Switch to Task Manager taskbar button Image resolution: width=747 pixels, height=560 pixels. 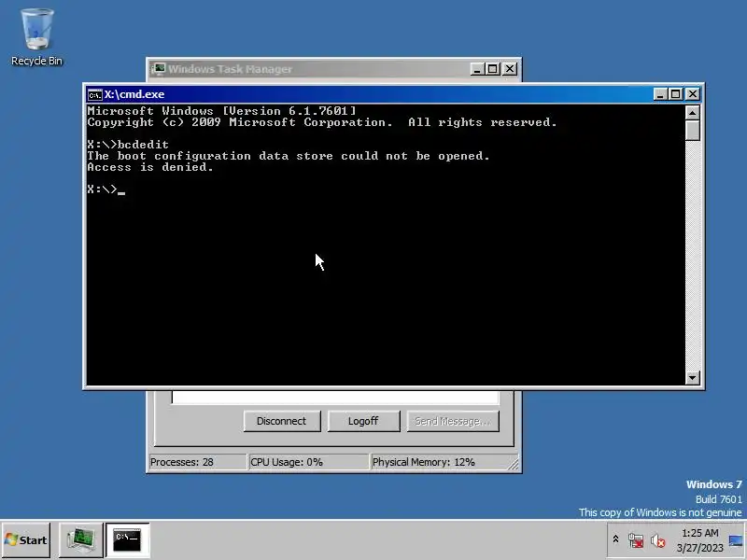[x=81, y=540]
